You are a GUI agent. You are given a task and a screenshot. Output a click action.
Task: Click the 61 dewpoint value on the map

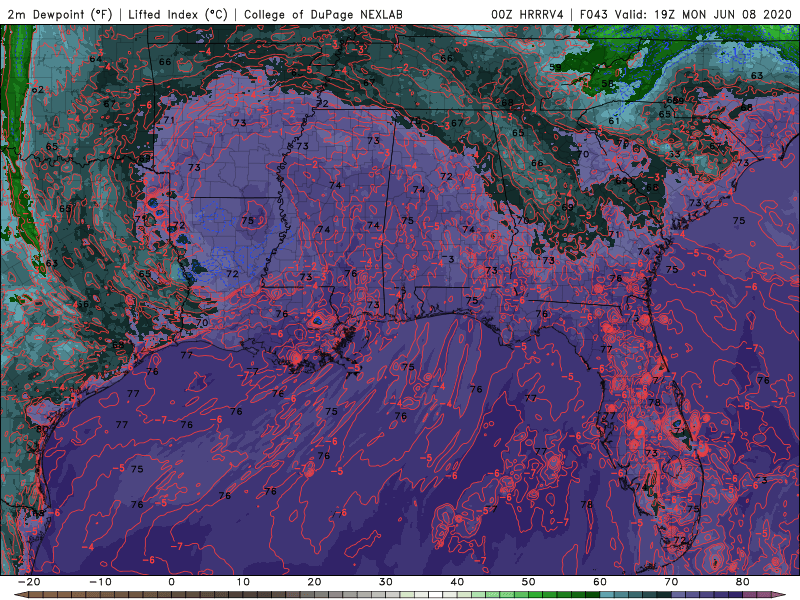[x=614, y=121]
